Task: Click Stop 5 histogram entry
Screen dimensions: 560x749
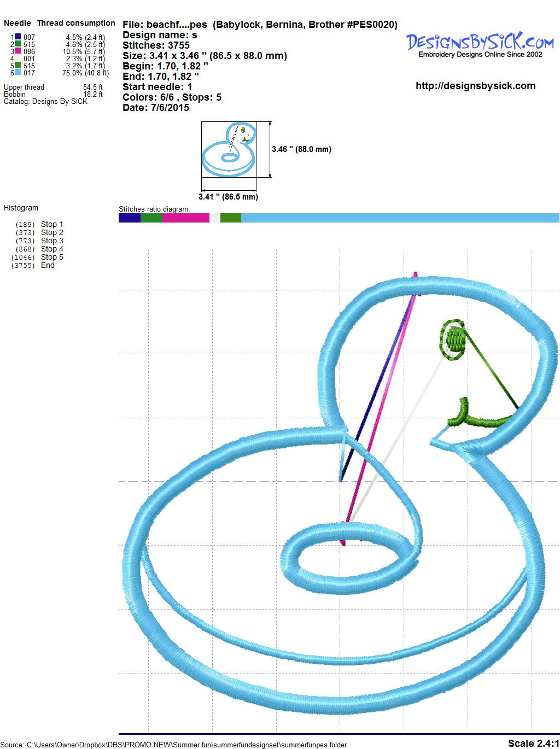Action: click(x=52, y=257)
